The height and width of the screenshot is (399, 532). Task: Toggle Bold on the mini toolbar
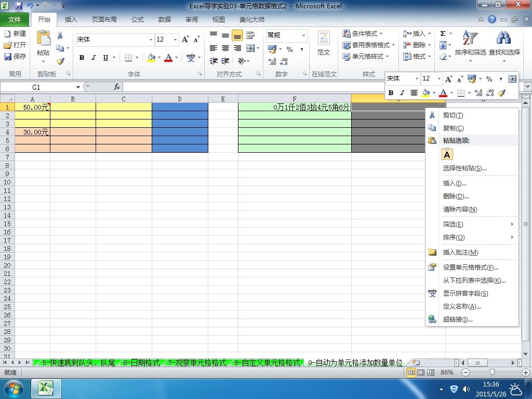click(x=391, y=92)
